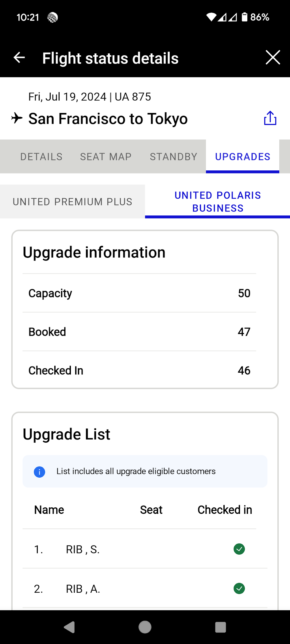Tap the airplane icon beside the route
Screen dimensions: 290x644
17,118
